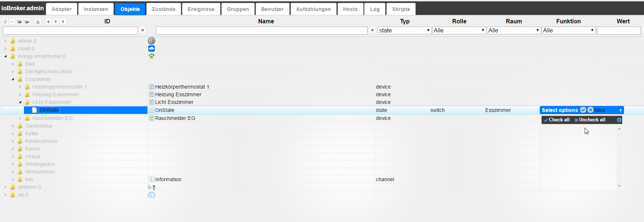This screenshot has height=222, width=644.
Task: Select the Dachgeschoss-(Ma) row
Action: coord(48,71)
